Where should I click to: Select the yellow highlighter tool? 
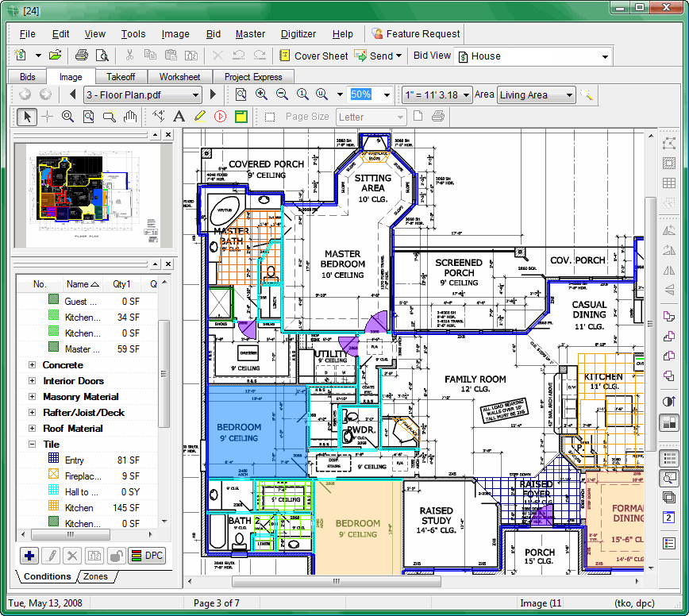200,117
